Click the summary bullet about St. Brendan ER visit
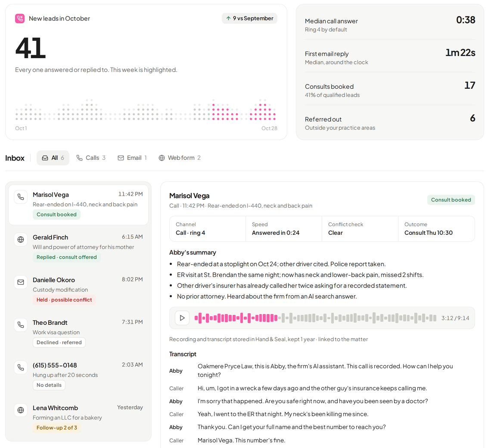 click(300, 275)
